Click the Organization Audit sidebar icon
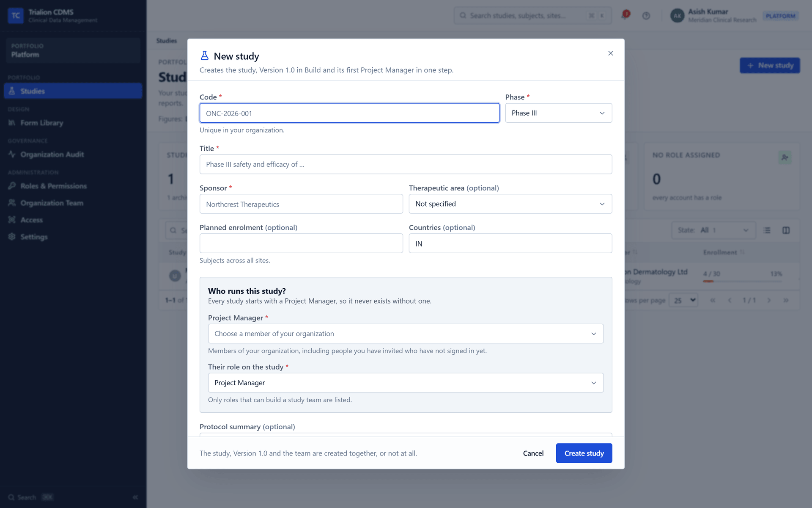Screen dimensions: 812x508 pyautogui.click(x=12, y=155)
